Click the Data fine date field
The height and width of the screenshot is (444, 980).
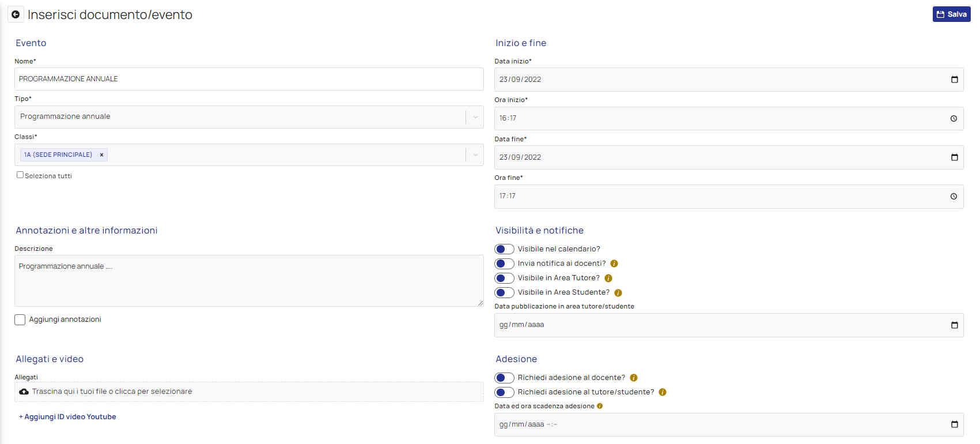tap(729, 157)
